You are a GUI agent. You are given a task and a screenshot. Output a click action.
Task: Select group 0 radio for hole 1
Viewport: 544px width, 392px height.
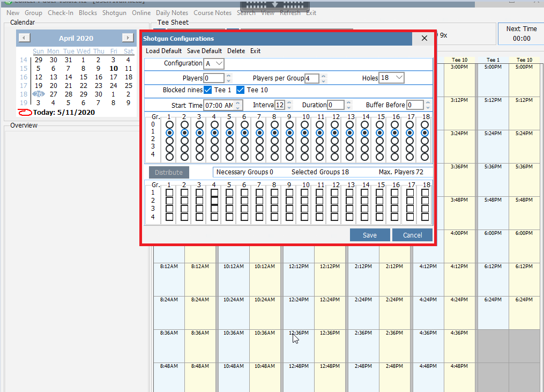click(x=169, y=124)
